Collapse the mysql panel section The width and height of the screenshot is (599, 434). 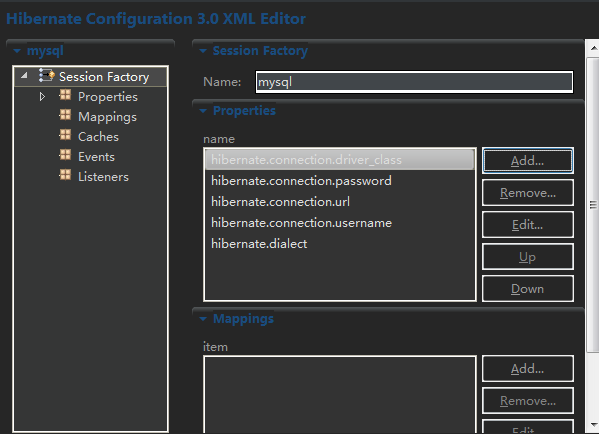coord(17,50)
